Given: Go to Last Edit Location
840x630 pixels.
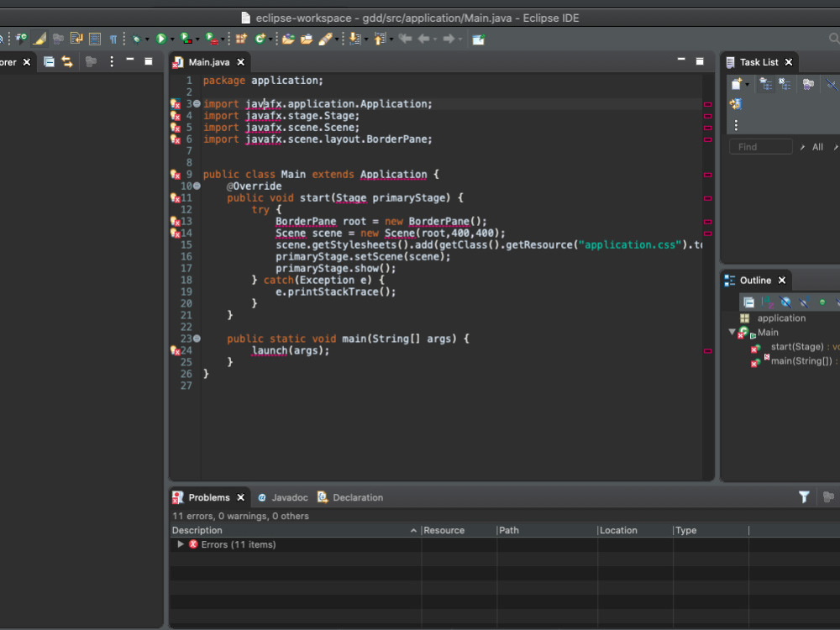Looking at the screenshot, I should [405, 39].
